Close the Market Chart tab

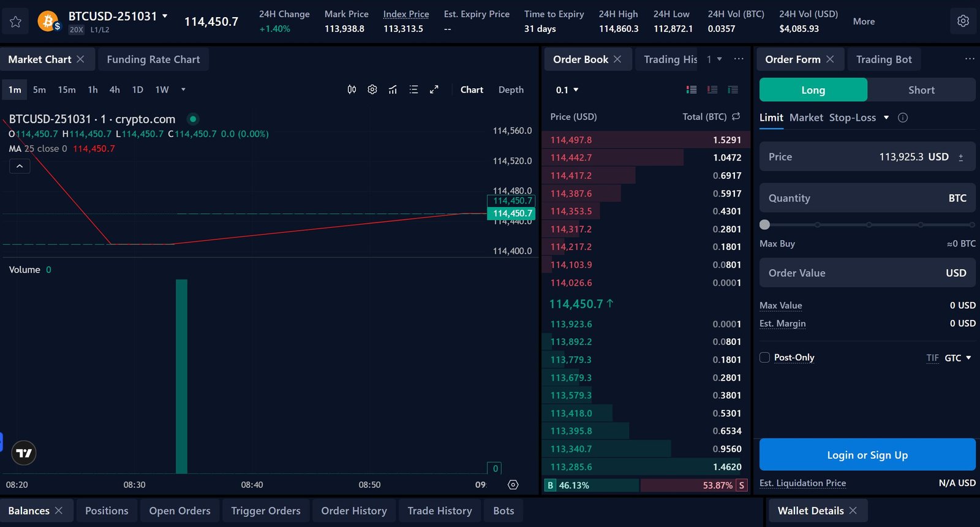click(80, 59)
